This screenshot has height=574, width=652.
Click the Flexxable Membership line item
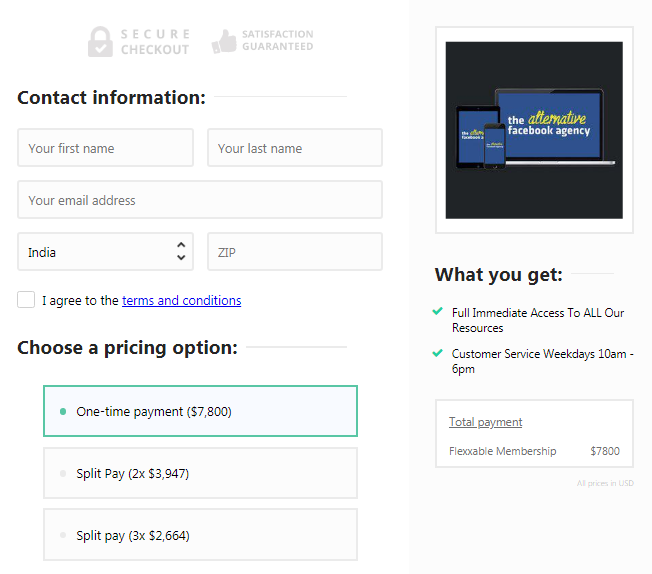tap(502, 451)
